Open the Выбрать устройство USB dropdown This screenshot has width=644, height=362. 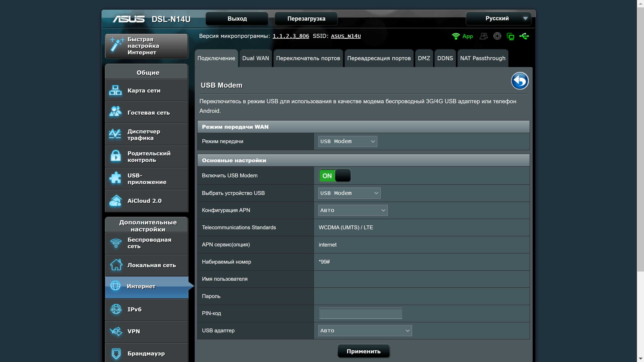click(x=349, y=193)
